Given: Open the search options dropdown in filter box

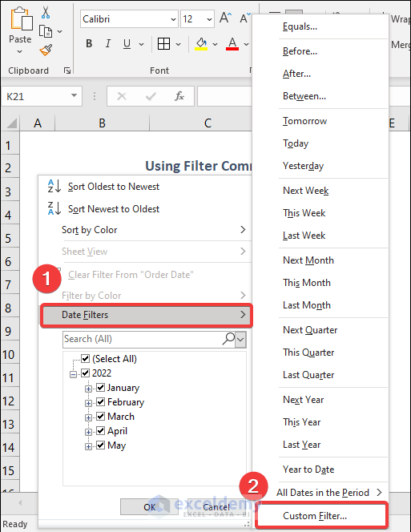Looking at the screenshot, I should (x=240, y=339).
